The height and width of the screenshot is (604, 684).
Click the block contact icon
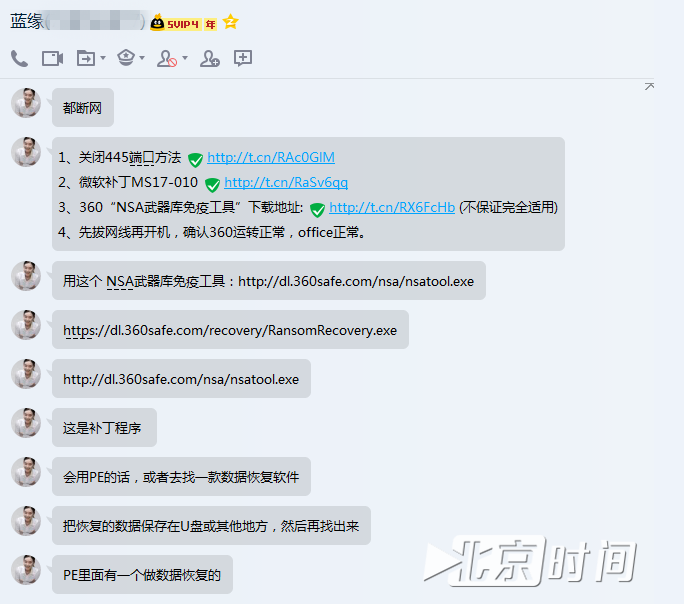tap(167, 59)
